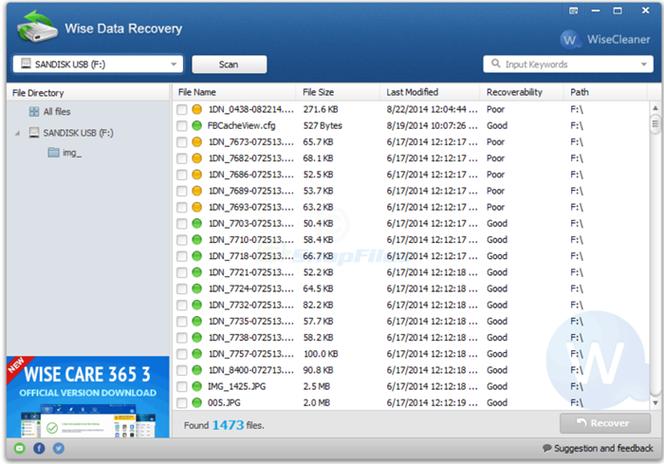Click the scroll up arrow of file list

655,108
